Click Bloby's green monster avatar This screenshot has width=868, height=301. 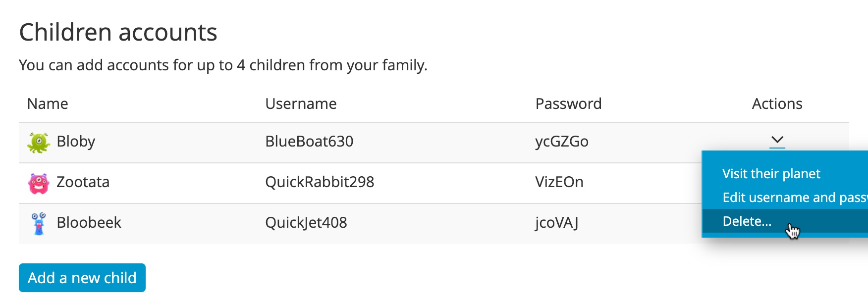(x=39, y=143)
